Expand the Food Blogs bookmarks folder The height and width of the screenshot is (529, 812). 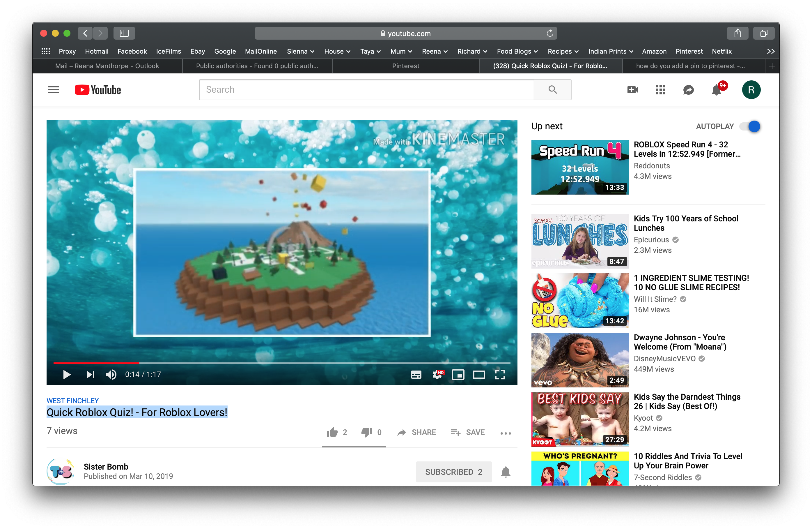[517, 51]
